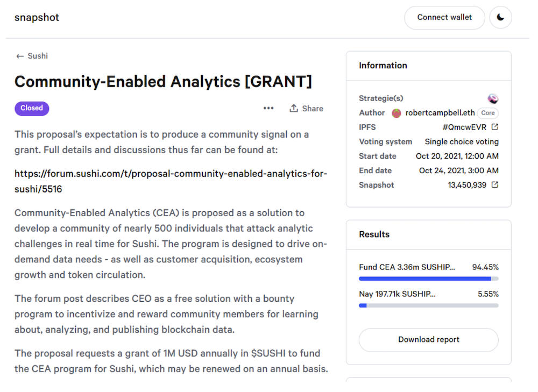The image size is (538, 392).
Task: Click robertcampbell.eth author avatar
Action: [x=397, y=113]
